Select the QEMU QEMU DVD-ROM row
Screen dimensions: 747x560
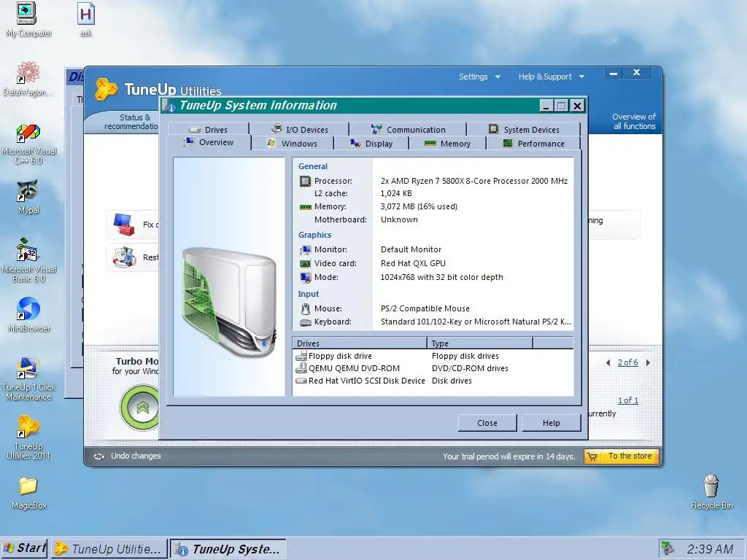[433, 368]
